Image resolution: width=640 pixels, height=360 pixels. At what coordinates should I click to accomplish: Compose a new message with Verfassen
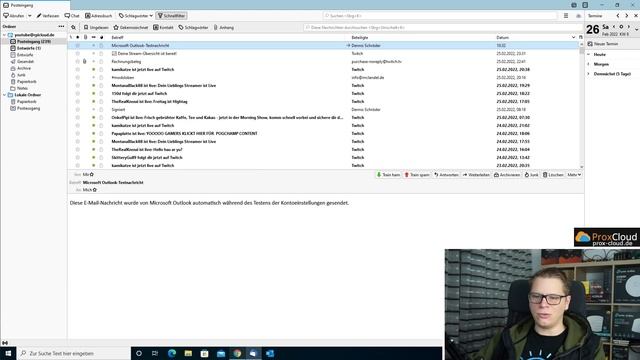tap(48, 16)
